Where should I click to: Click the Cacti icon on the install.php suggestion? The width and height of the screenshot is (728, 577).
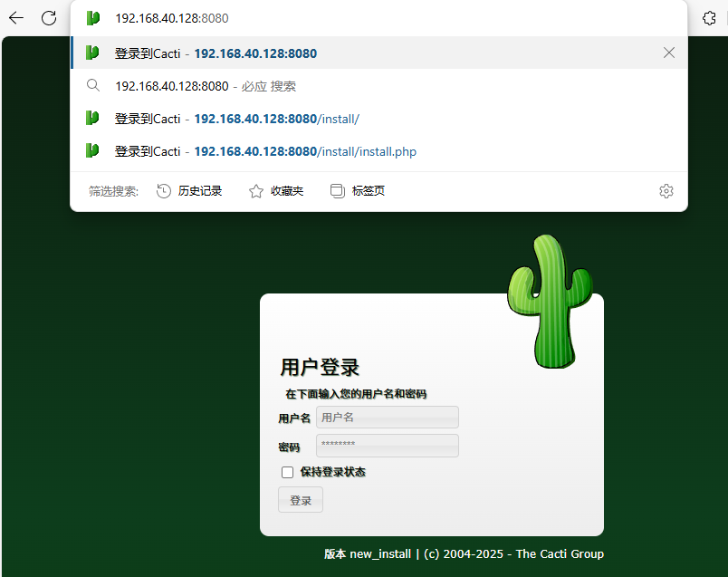[93, 151]
